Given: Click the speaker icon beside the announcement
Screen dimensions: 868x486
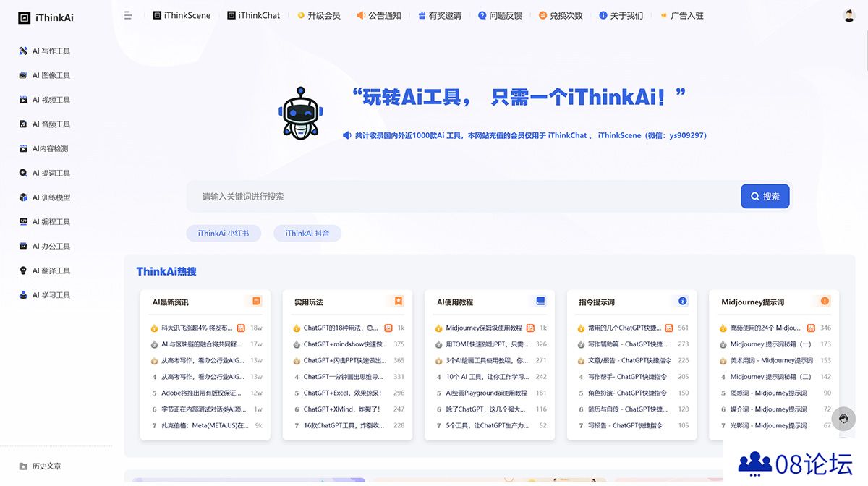Looking at the screenshot, I should click(346, 135).
